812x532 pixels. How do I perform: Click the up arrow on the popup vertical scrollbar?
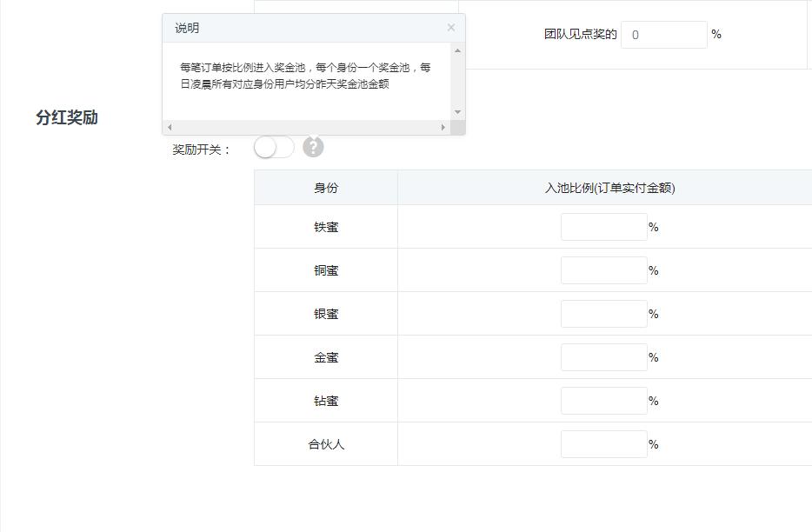click(458, 52)
